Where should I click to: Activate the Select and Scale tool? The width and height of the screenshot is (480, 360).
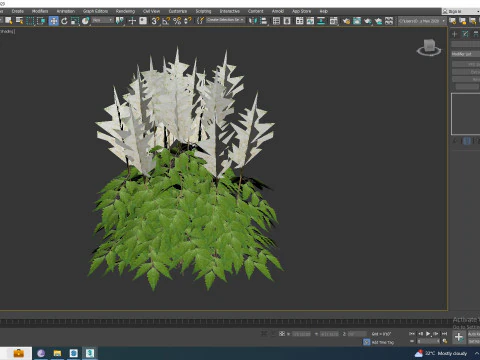(75, 21)
